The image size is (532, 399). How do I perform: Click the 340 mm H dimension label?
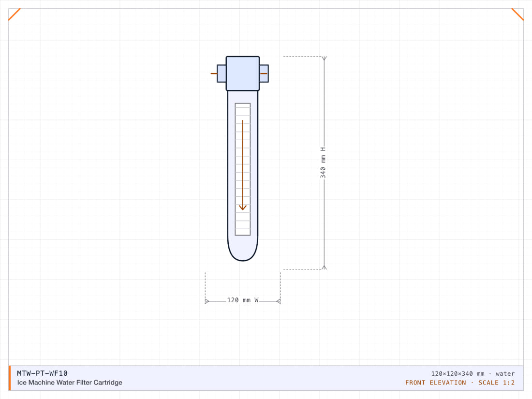click(323, 163)
